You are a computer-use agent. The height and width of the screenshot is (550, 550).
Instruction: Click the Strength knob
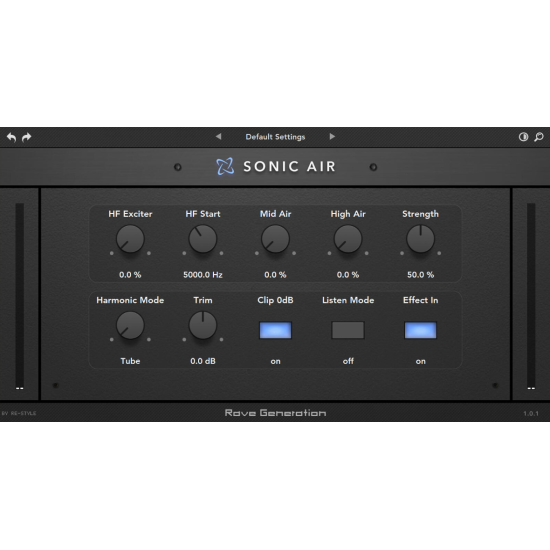click(421, 239)
